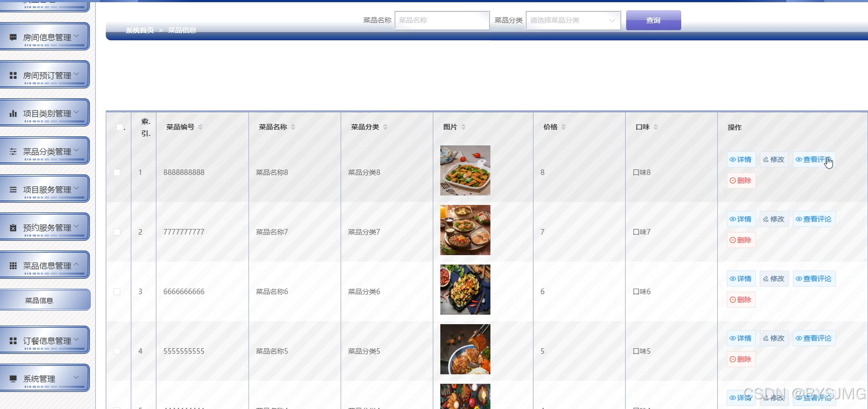Open 房间预订管理 sidebar menu
The height and width of the screenshot is (409, 868).
pyautogui.click(x=44, y=75)
